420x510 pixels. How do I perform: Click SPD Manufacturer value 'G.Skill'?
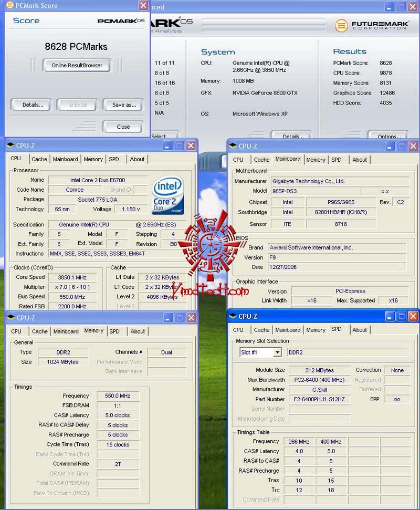[320, 390]
